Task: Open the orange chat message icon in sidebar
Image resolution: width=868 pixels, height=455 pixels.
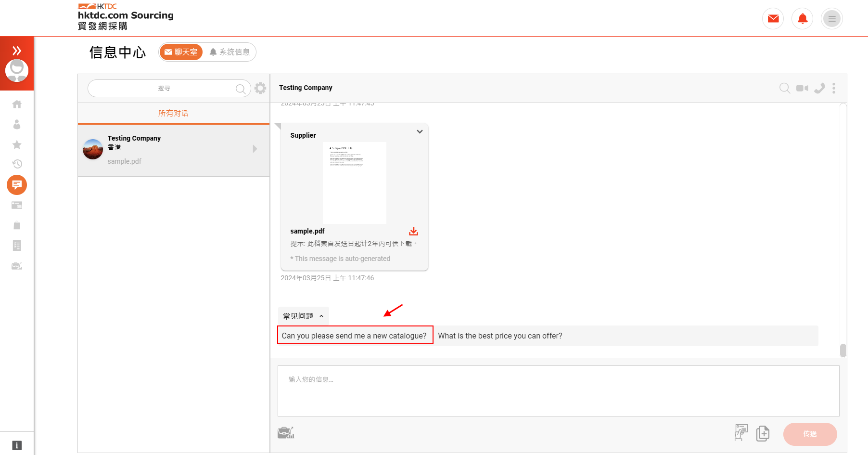Action: [17, 185]
